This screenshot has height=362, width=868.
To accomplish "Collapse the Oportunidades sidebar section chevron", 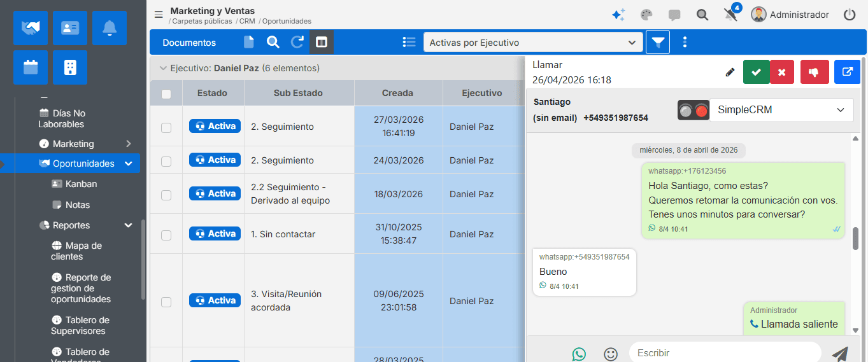I will [x=129, y=164].
